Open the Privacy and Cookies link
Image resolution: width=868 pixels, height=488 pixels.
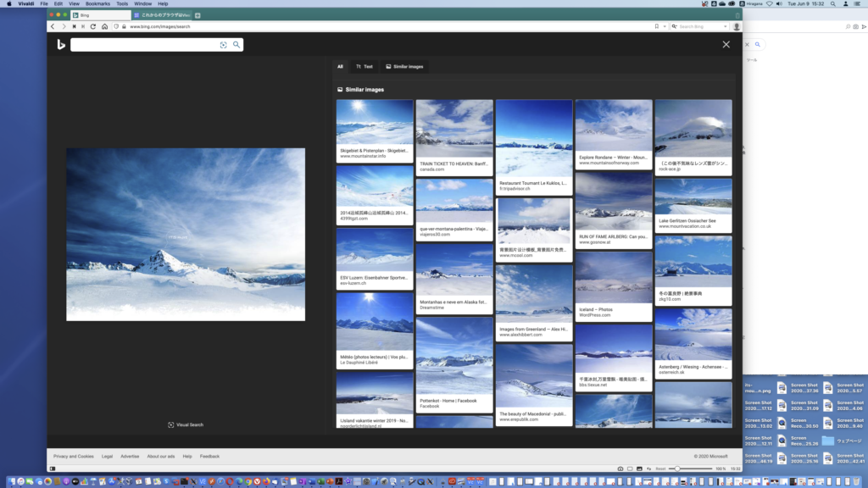tap(74, 456)
